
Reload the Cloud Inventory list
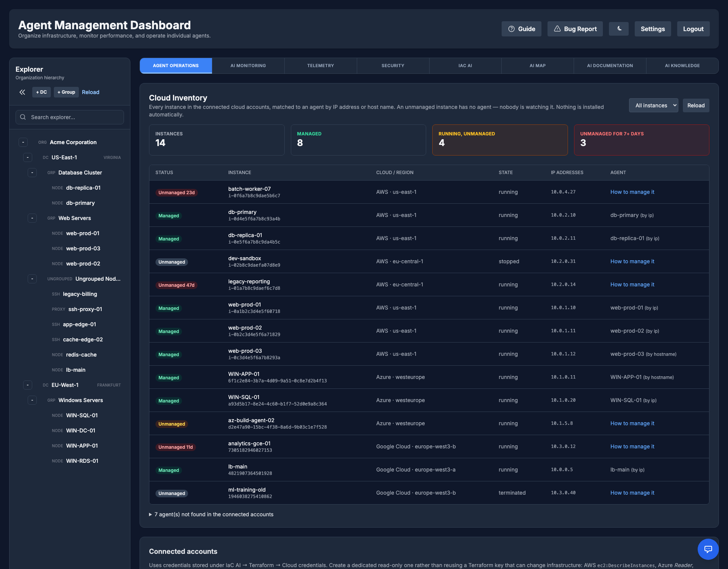coord(696,105)
